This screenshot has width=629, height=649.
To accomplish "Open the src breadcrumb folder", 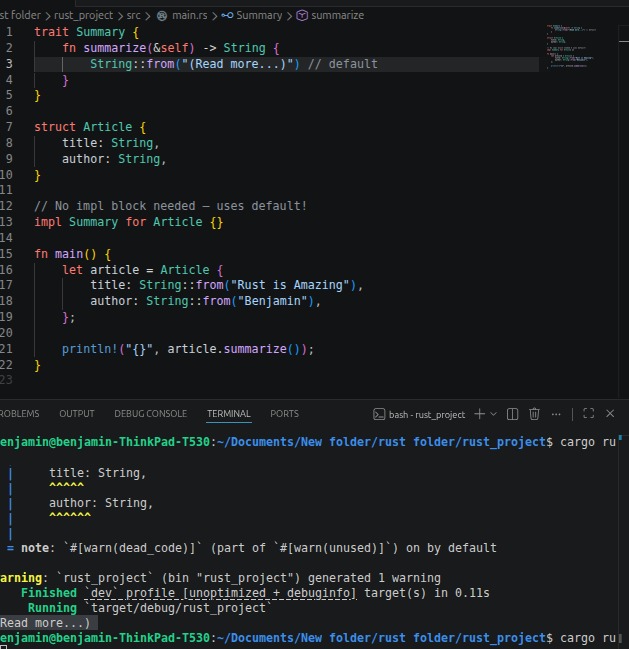I will (133, 16).
